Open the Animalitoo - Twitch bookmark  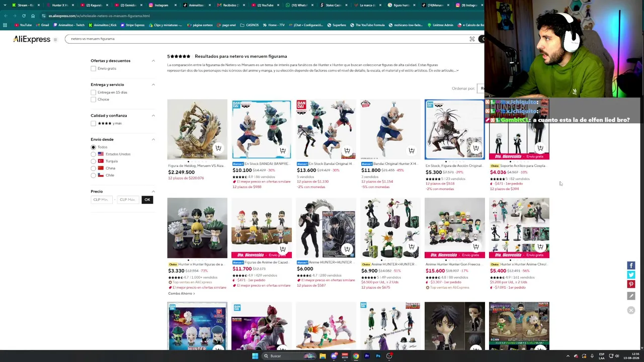[x=68, y=25]
